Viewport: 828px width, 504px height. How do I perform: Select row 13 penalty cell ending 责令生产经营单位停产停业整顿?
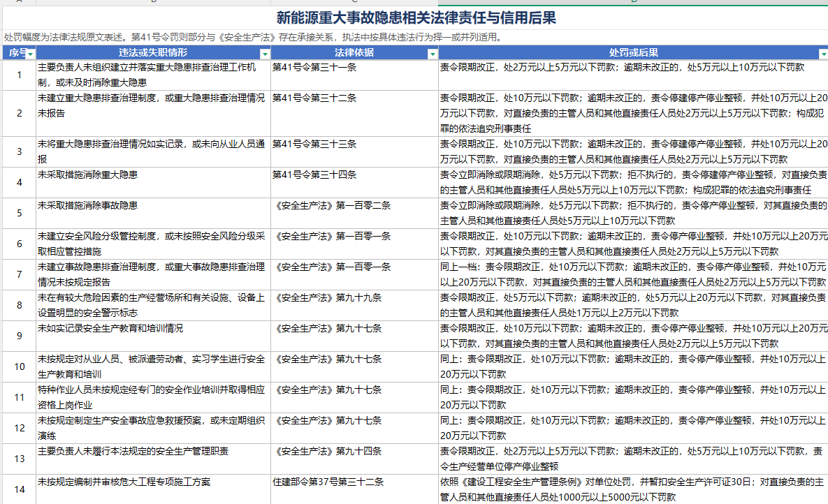click(633, 459)
